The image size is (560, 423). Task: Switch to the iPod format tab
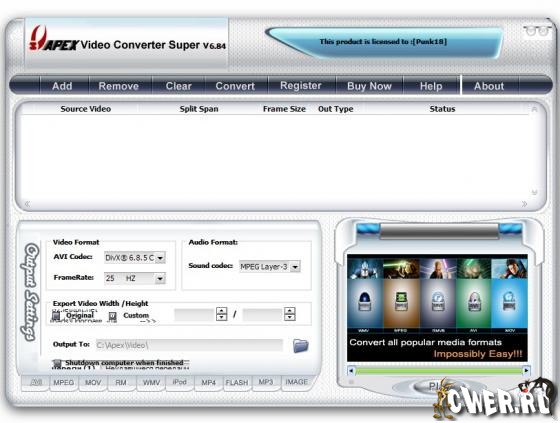coord(180,382)
